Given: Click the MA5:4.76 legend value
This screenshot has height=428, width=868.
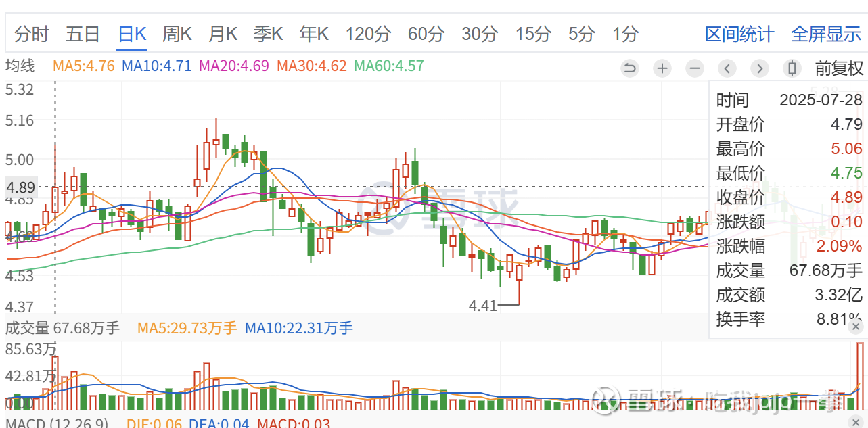Looking at the screenshot, I should point(83,66).
